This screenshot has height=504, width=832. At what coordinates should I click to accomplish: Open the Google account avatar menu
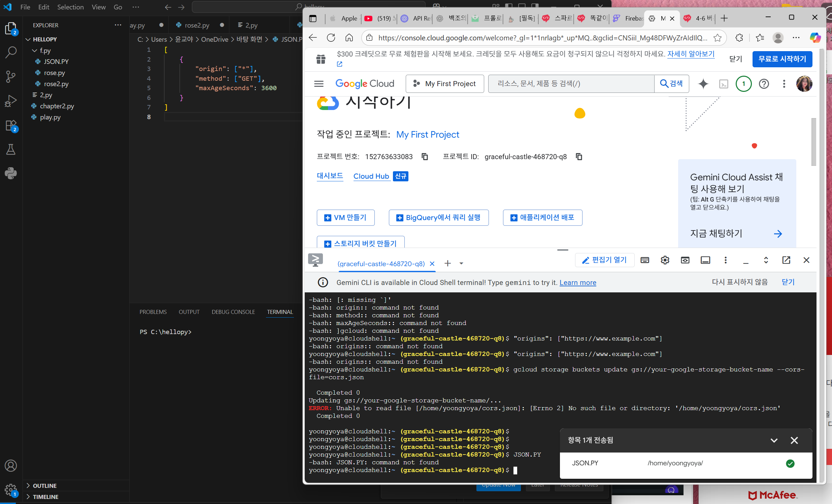point(804,84)
